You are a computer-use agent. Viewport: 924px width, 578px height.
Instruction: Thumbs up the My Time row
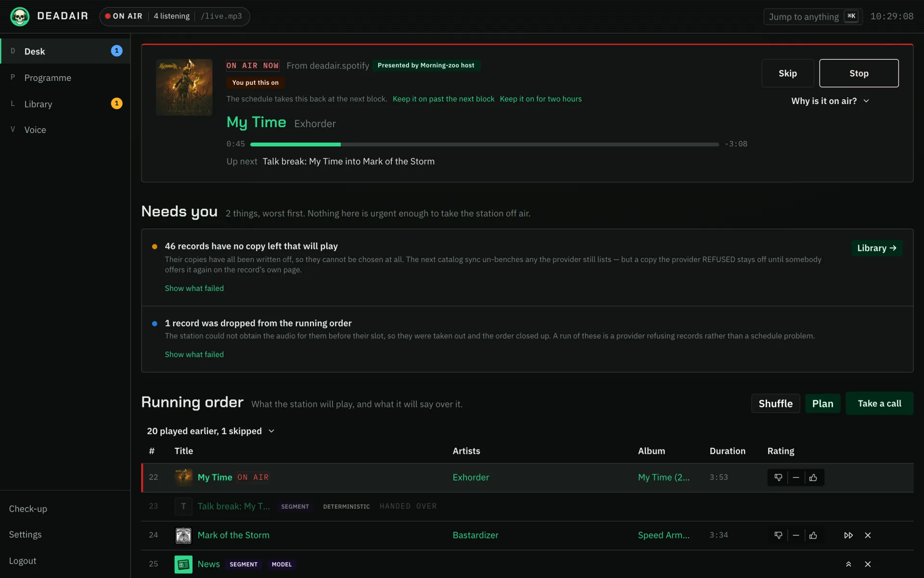[813, 477]
